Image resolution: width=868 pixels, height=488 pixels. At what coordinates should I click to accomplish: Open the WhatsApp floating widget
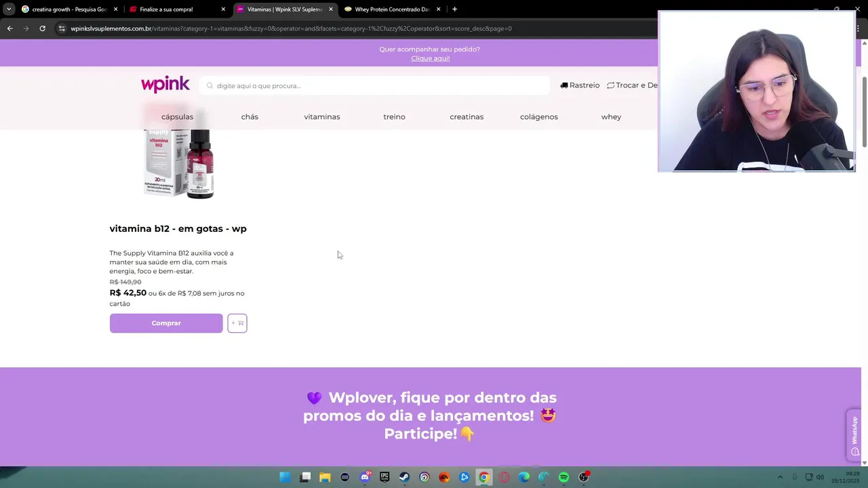(854, 434)
